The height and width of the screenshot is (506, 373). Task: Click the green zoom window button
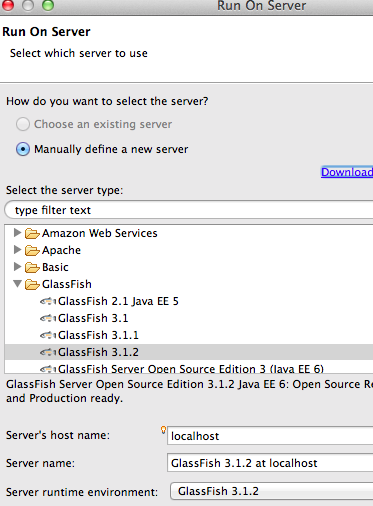[48, 5]
